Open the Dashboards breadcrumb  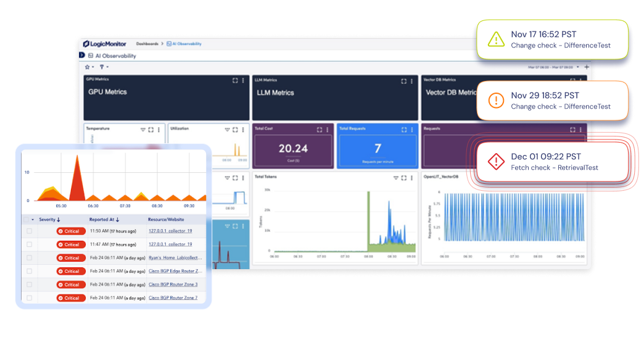coord(147,44)
